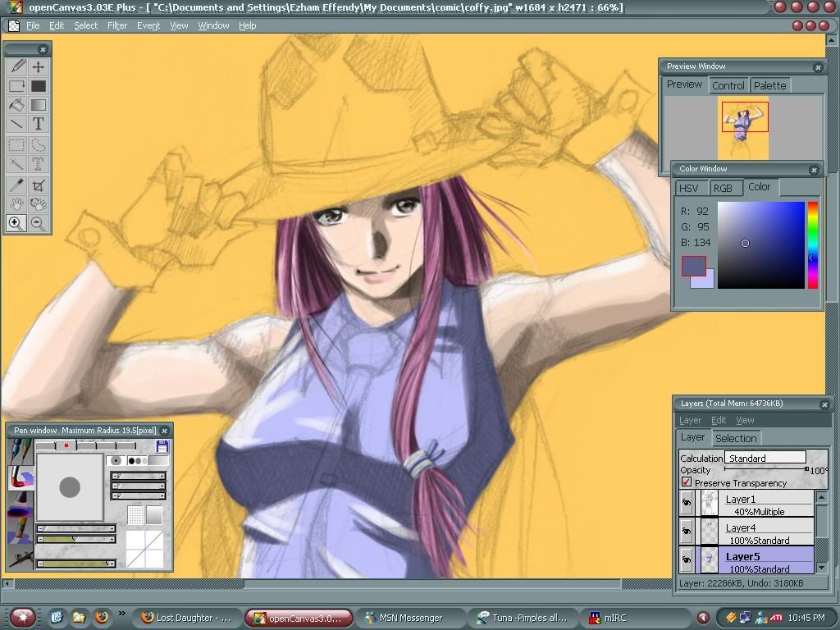The image size is (840, 630).
Task: Select the Pencil tool in the toolbox
Action: (x=16, y=66)
